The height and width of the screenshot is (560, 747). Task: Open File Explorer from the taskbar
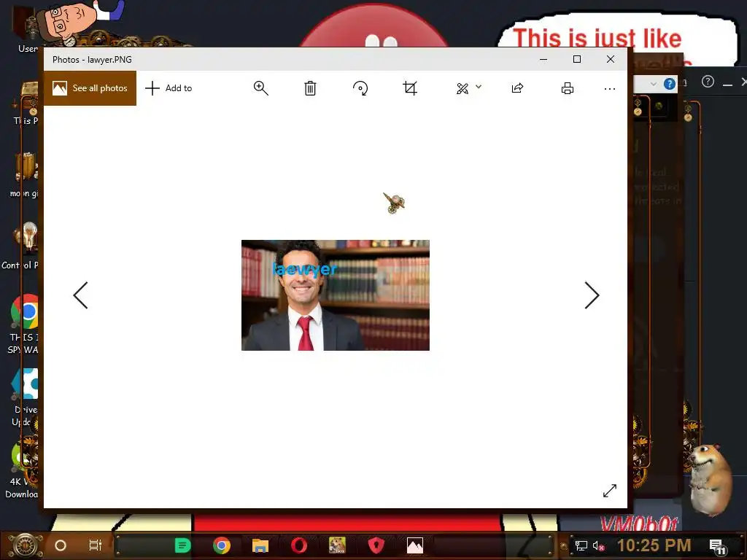point(260,545)
